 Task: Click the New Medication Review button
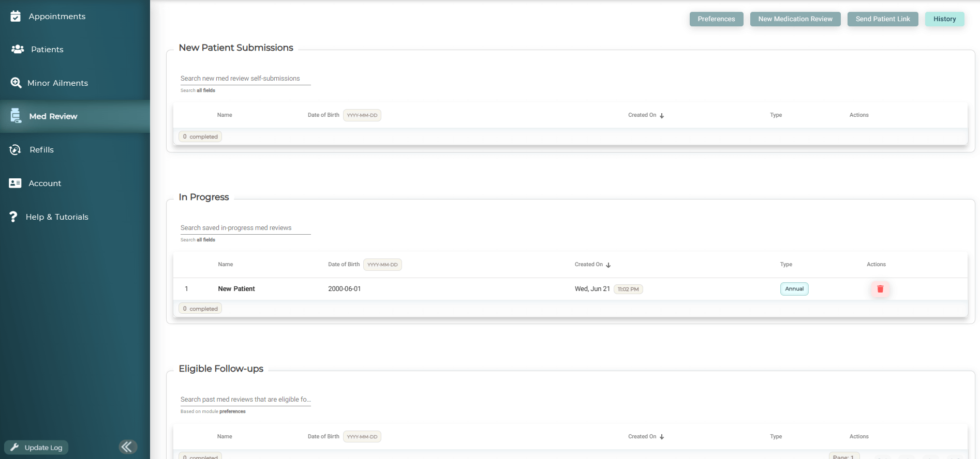tap(795, 19)
